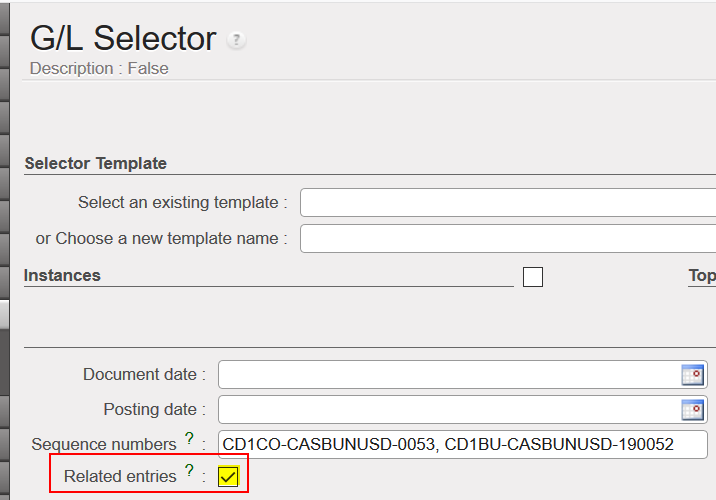Focus the new template name field
This screenshot has width=716, height=500.
click(x=508, y=239)
